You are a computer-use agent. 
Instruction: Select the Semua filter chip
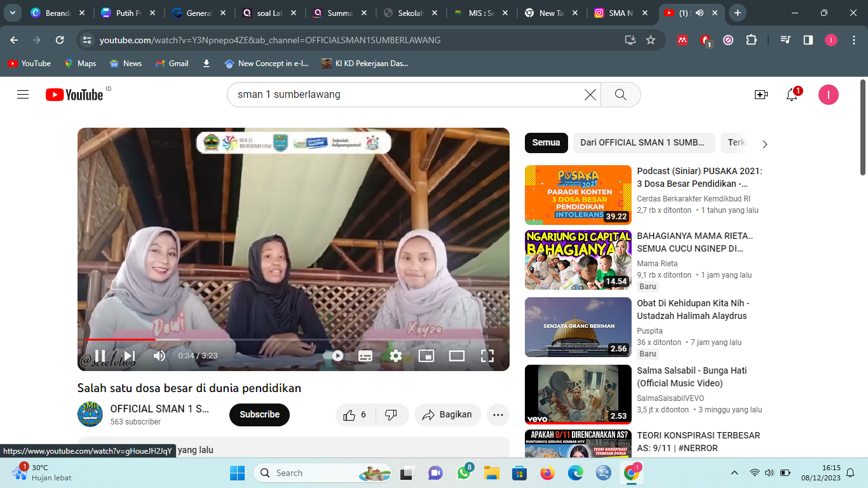click(546, 143)
